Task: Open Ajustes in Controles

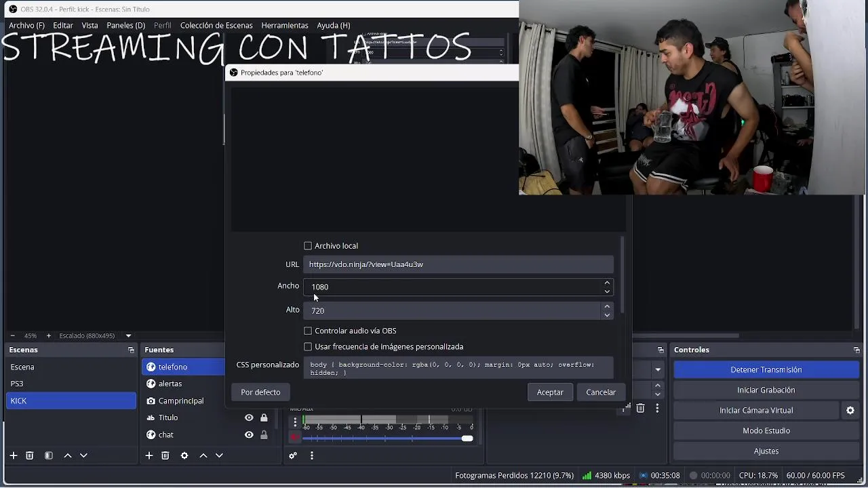Action: click(766, 451)
